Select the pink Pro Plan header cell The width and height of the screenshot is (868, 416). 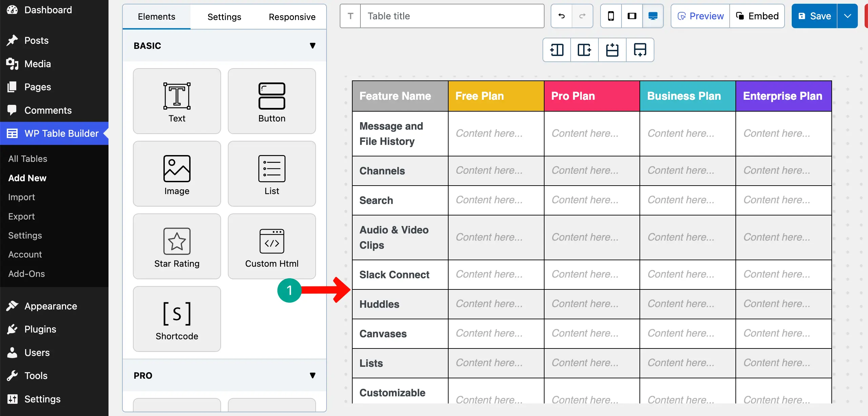click(x=591, y=96)
